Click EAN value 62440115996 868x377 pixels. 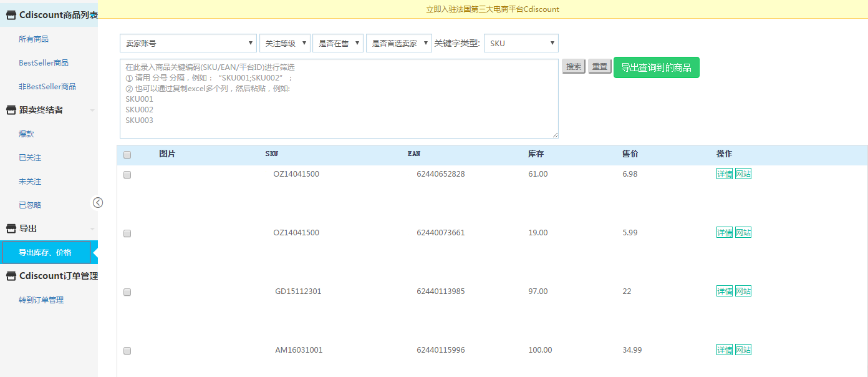pos(441,350)
